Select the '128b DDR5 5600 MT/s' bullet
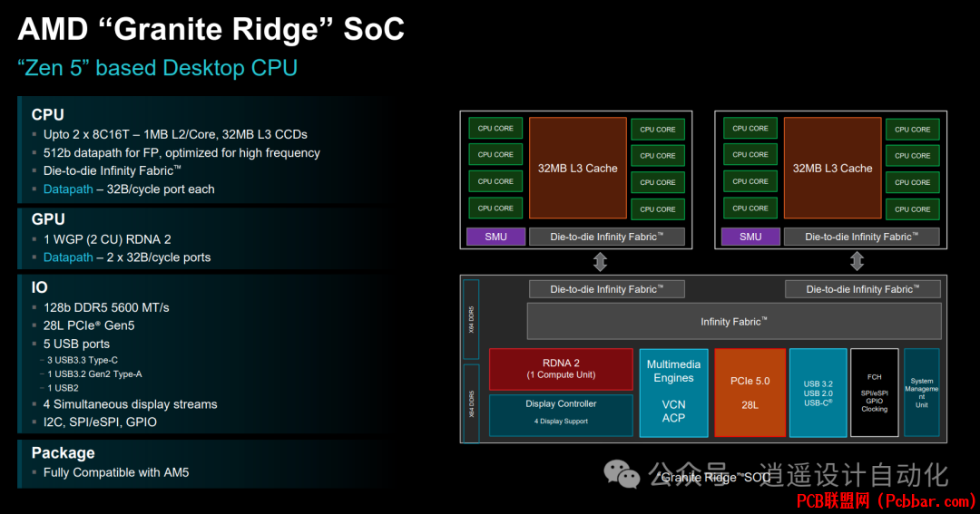This screenshot has height=514, width=980. pyautogui.click(x=106, y=307)
